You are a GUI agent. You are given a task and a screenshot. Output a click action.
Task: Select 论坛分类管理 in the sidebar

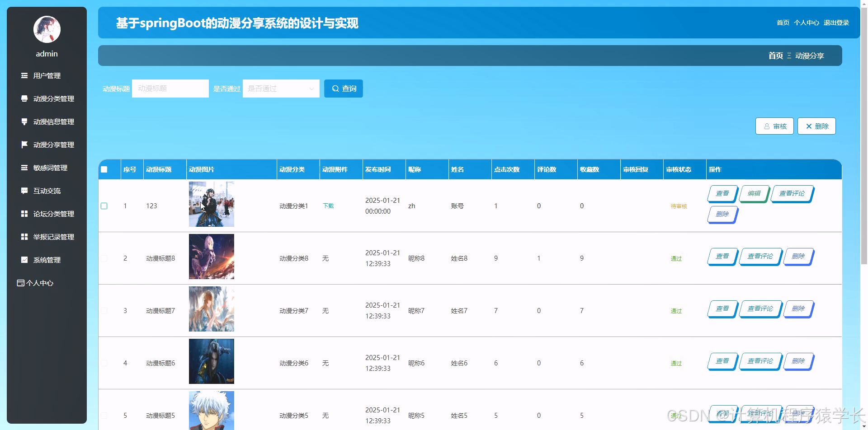click(53, 214)
